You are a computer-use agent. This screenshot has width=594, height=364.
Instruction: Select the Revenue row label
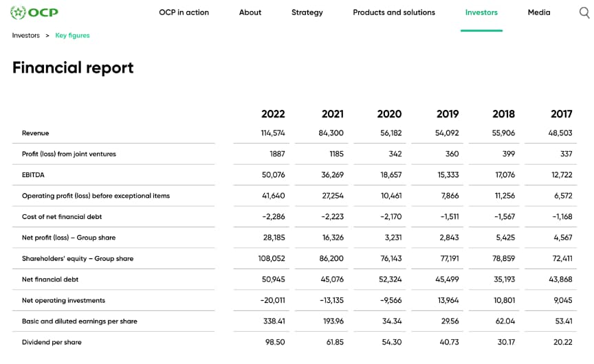(36, 133)
